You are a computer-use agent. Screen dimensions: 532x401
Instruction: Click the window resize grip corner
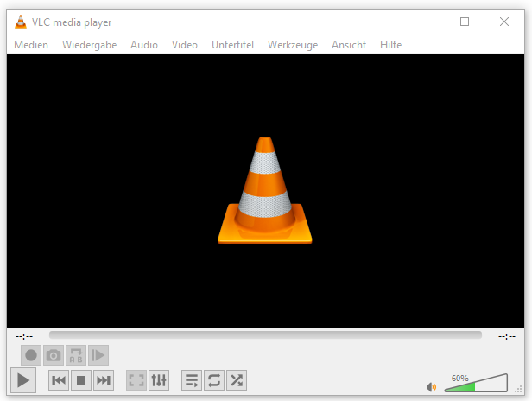(x=518, y=390)
